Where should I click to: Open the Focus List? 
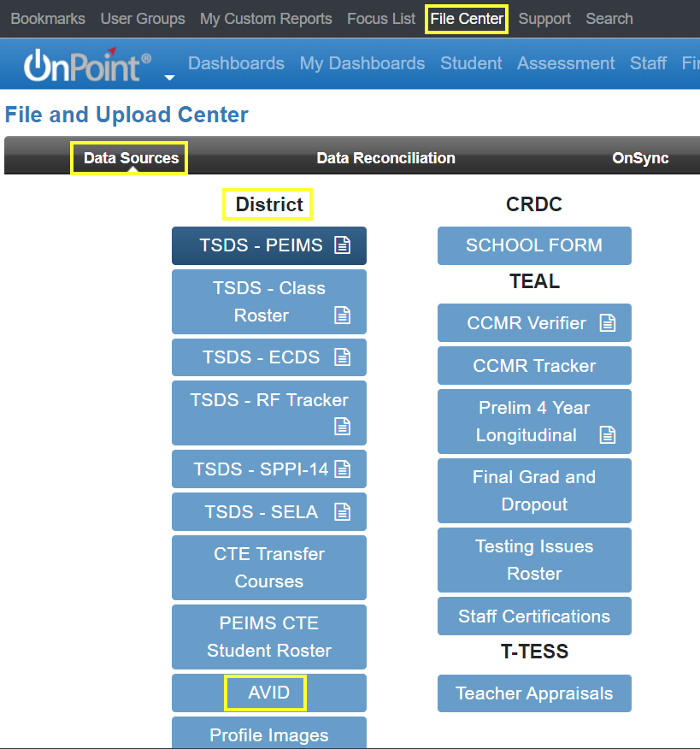381,19
